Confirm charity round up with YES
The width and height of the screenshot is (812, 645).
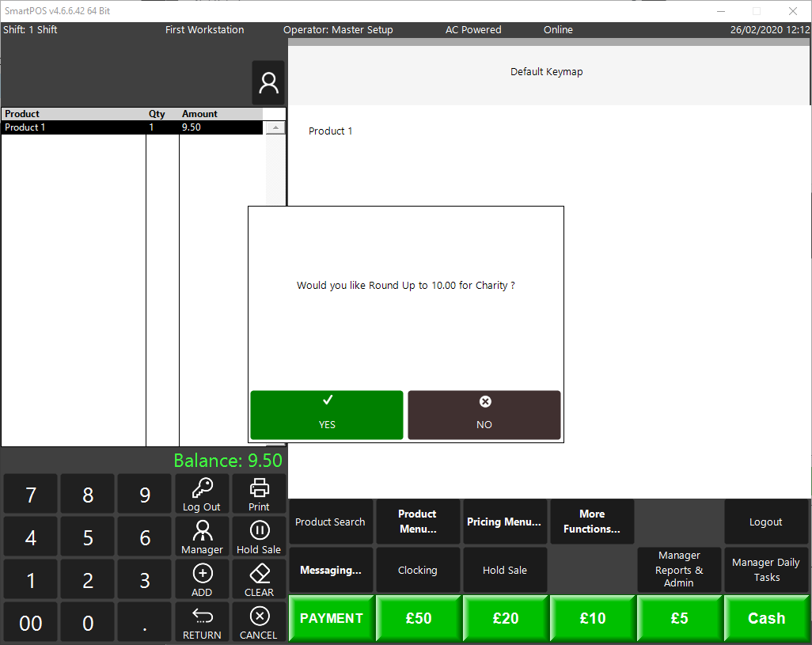pyautogui.click(x=327, y=415)
